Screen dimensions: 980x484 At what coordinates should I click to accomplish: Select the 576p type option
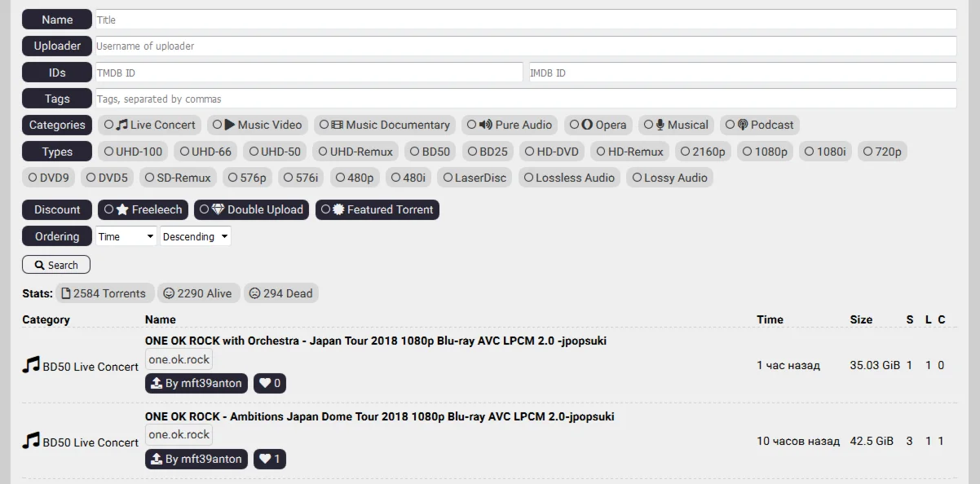(247, 178)
